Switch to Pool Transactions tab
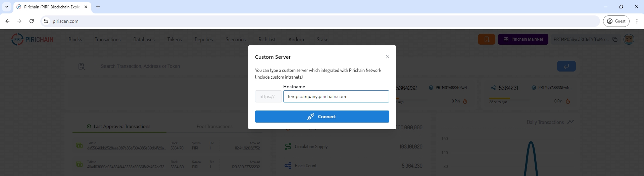644x176 pixels. [x=214, y=126]
